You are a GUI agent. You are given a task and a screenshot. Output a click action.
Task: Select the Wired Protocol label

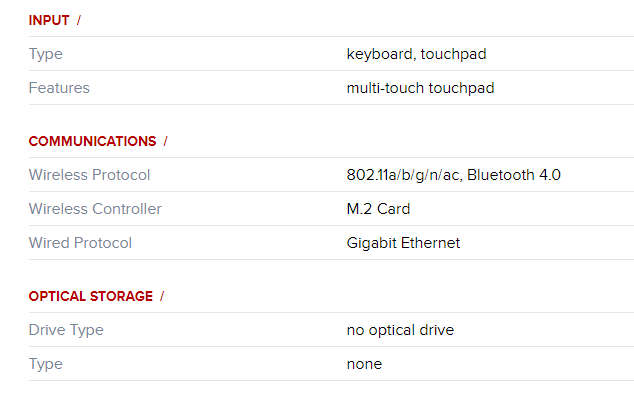click(80, 243)
